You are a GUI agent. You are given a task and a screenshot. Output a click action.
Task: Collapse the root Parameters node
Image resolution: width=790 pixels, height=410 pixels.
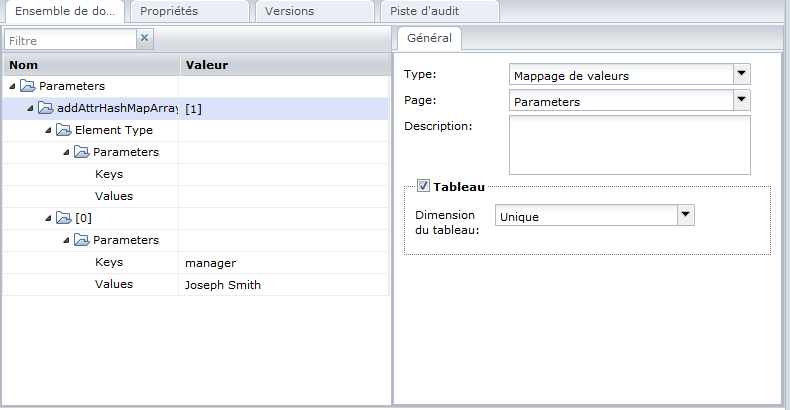tap(12, 86)
